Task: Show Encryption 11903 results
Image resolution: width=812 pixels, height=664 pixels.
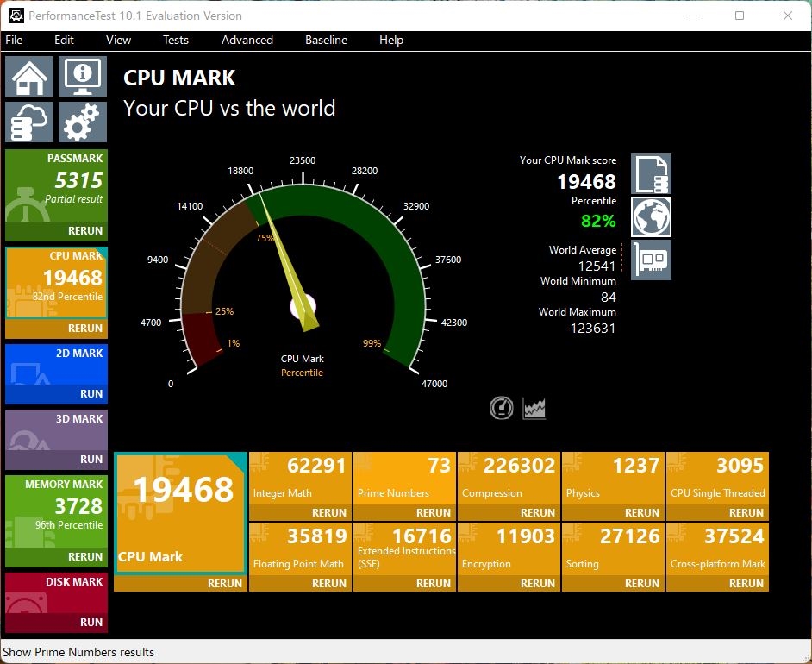Action: click(x=509, y=549)
